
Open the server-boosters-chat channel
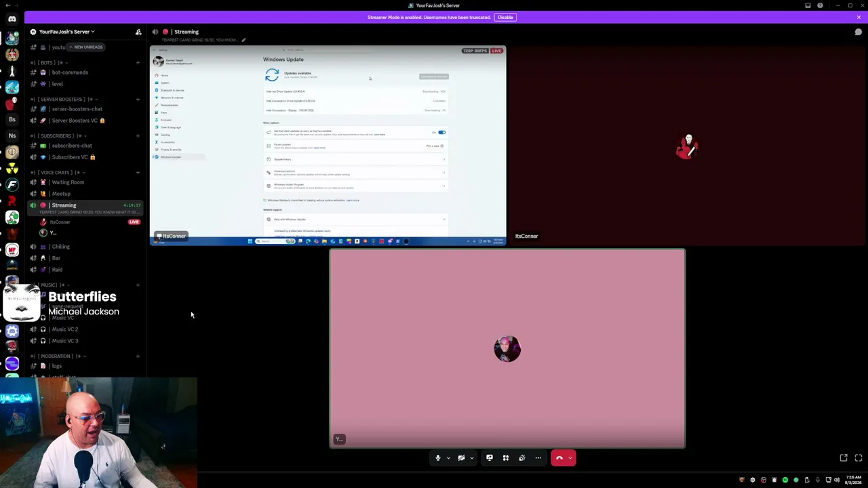pyautogui.click(x=85, y=109)
